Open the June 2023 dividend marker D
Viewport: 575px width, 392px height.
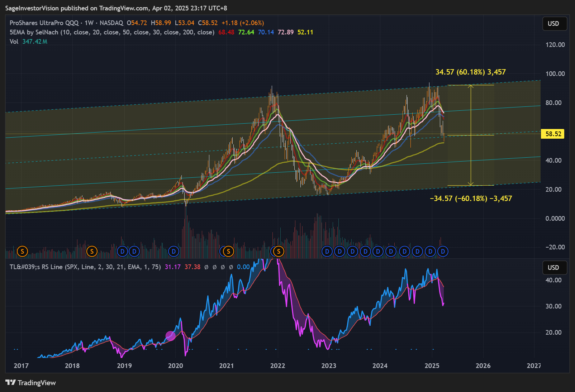(x=353, y=252)
